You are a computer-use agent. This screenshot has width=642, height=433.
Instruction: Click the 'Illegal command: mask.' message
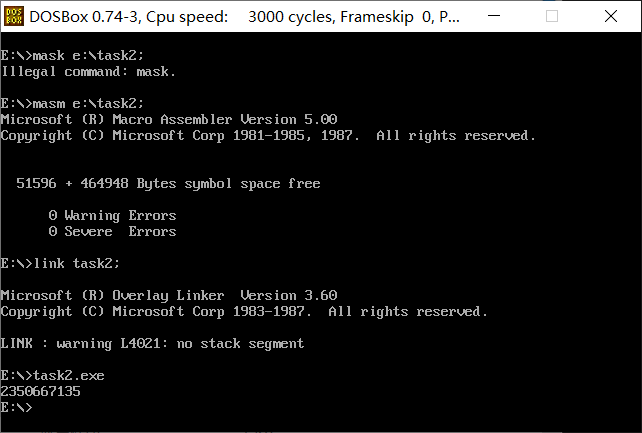pyautogui.click(x=88, y=72)
